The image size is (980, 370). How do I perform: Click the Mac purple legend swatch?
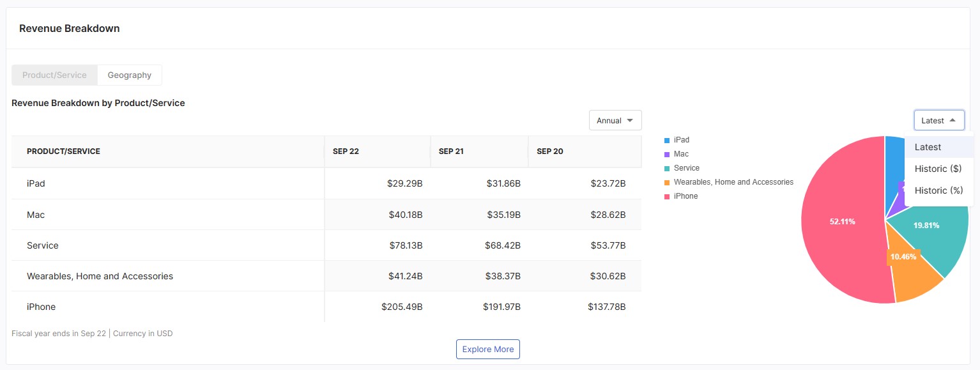point(667,154)
